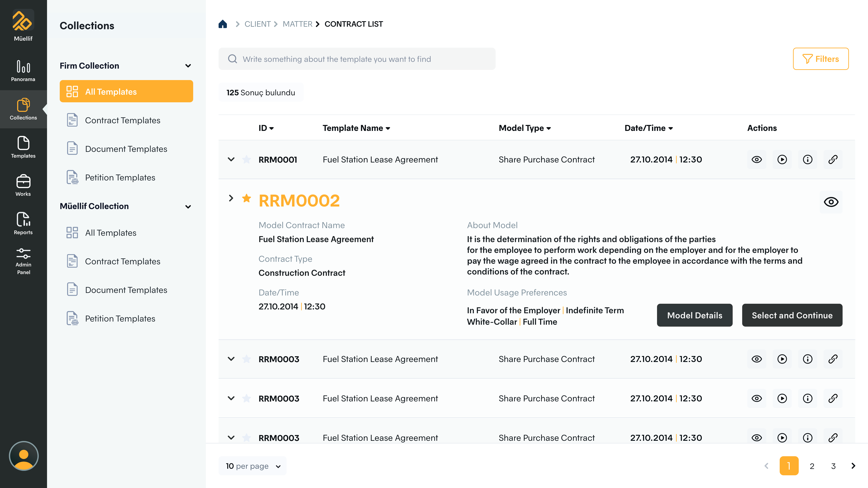Click play icon in second RRM0003 row
Screen dimensions: 868x488
[782, 398]
